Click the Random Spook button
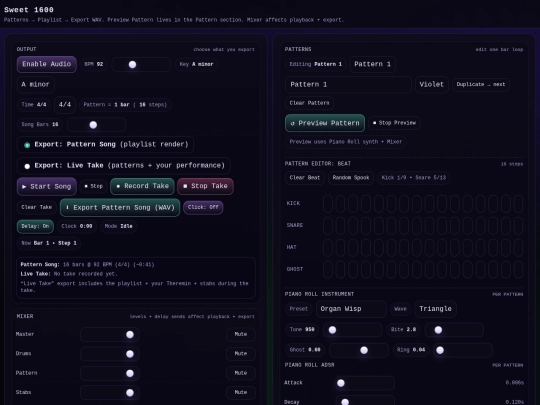 (351, 178)
